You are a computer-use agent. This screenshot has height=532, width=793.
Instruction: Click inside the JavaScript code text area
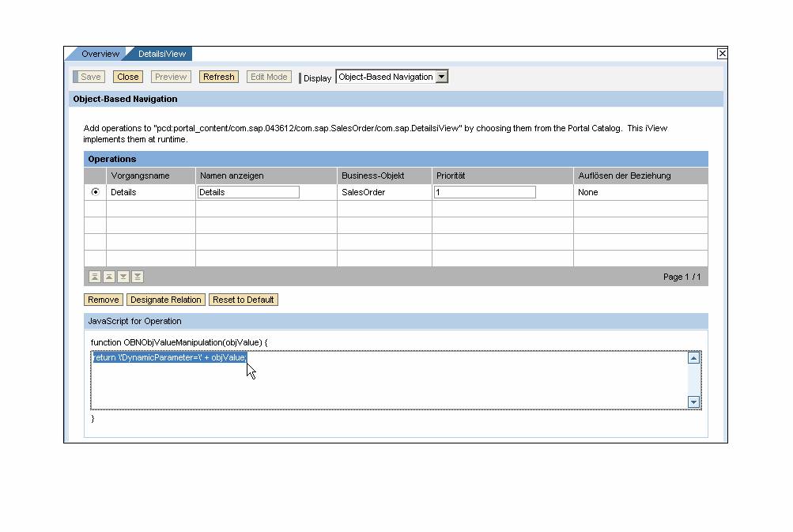[x=387, y=383]
